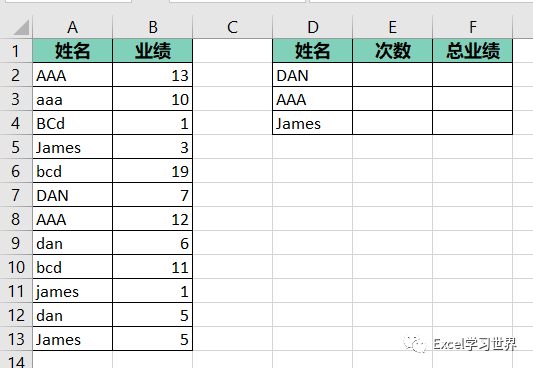
Task: Select row 1 header
Action: click(16, 51)
